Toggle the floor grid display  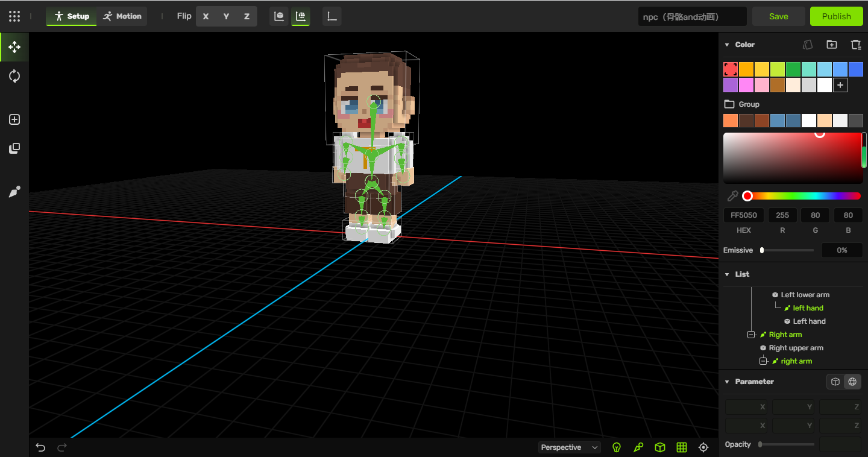pos(682,447)
